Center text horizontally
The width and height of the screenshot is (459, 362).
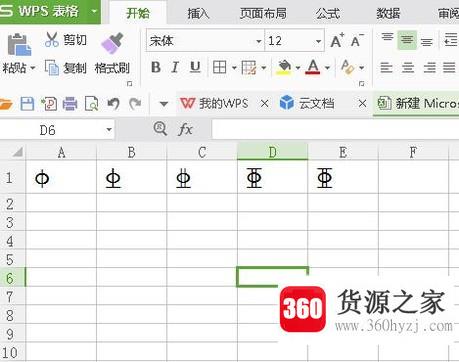pos(408,68)
